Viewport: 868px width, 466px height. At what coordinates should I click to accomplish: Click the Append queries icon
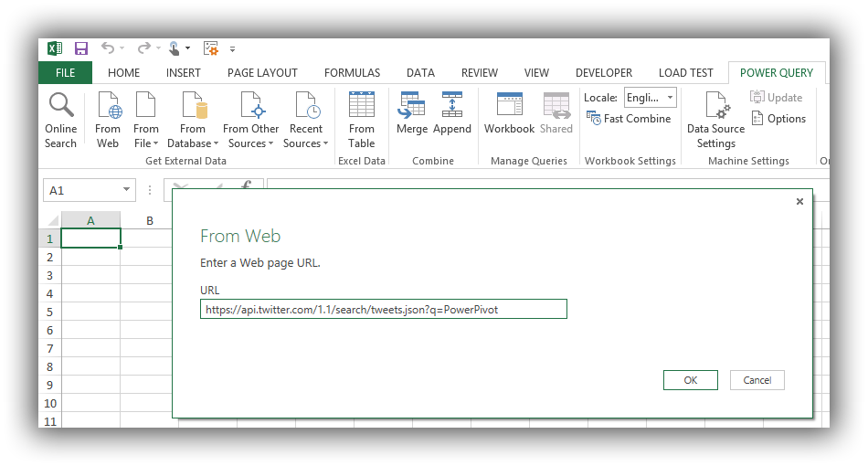pyautogui.click(x=451, y=105)
